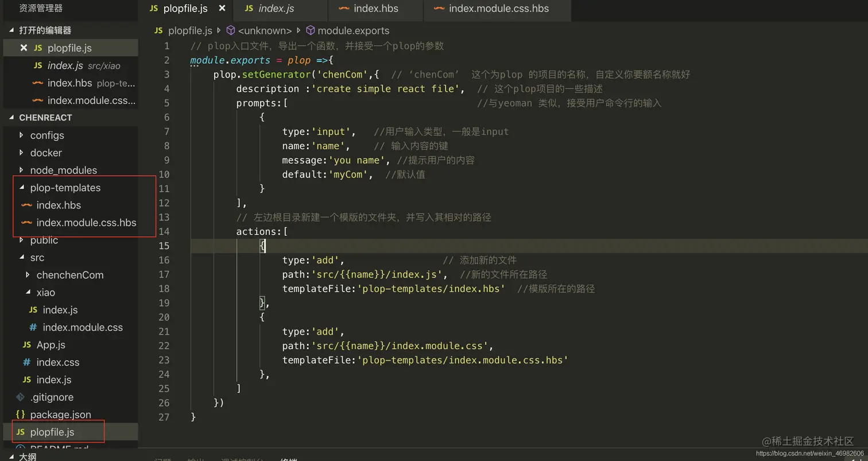
Task: Click the 'src/{{name}}/index.js' path string
Action: [x=377, y=274]
